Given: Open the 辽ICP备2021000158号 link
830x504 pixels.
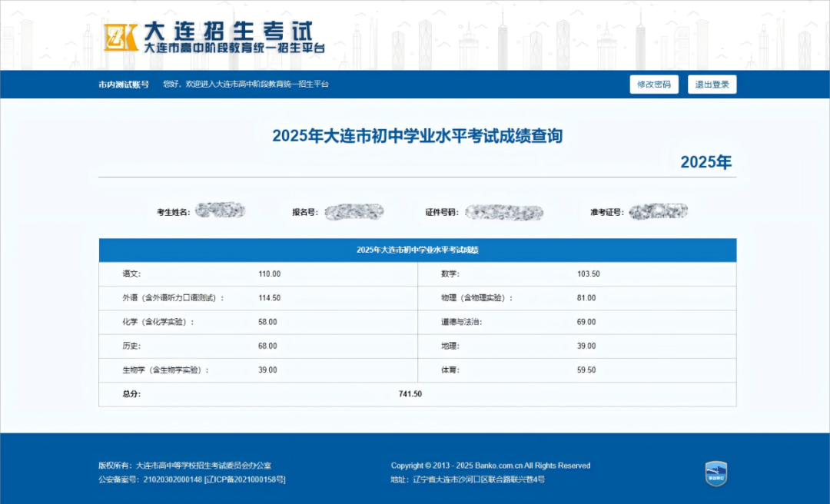Looking at the screenshot, I should (x=245, y=480).
